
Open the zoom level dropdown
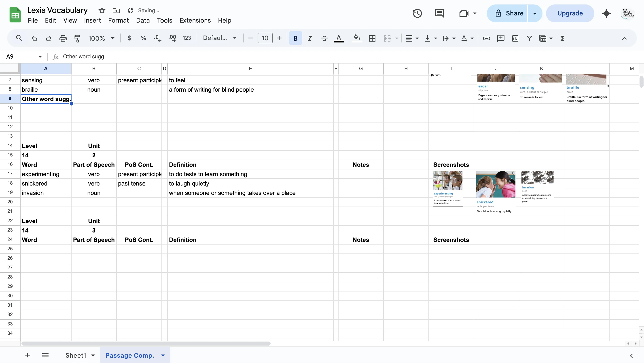tap(101, 38)
